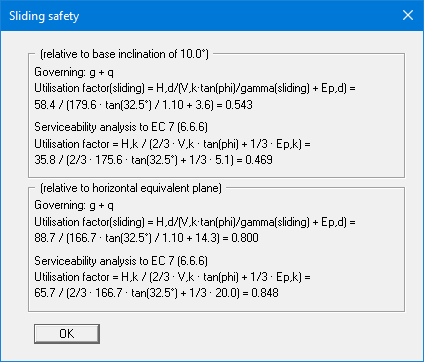Viewport: 424px width, 362px height.
Task: Click the first Serviceability analysis to EC 7 heading
Action: (121, 127)
